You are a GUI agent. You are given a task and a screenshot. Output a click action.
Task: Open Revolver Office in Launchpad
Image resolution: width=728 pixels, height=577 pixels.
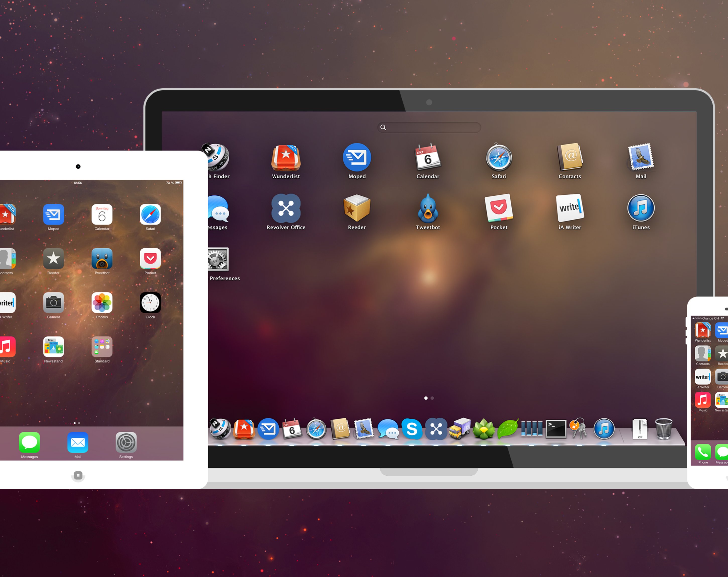pos(286,208)
